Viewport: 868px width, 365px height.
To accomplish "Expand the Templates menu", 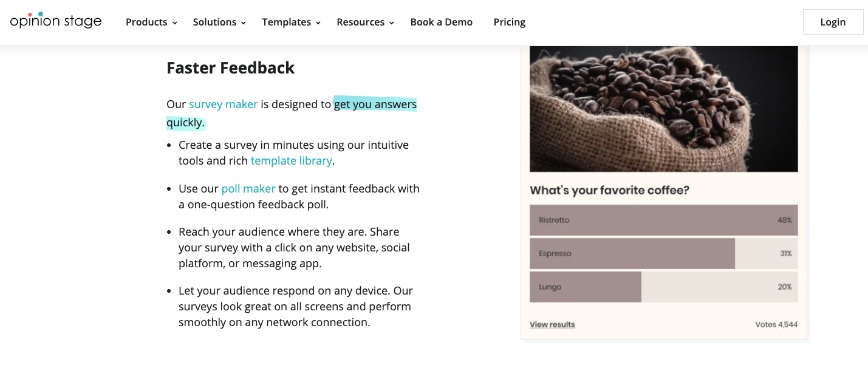I will coord(291,22).
